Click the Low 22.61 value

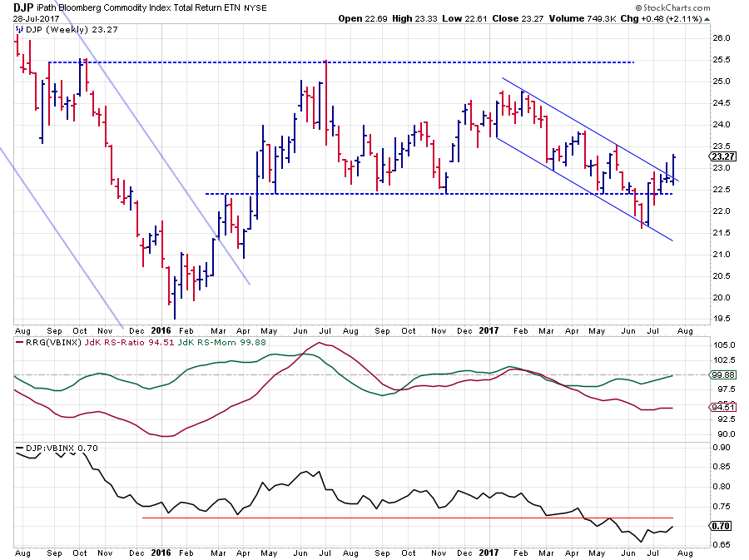click(464, 18)
